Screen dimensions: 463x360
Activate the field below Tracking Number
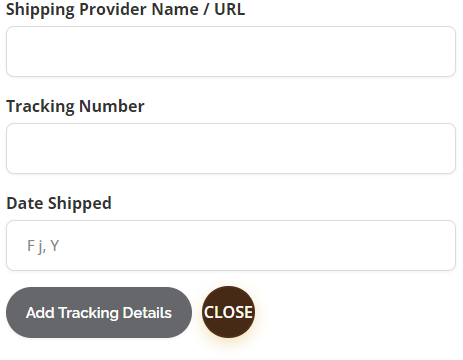click(231, 149)
